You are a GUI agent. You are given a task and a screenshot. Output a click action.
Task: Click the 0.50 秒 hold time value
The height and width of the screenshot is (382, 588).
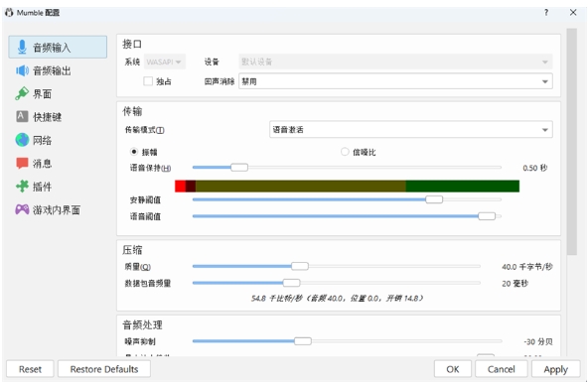tap(535, 168)
